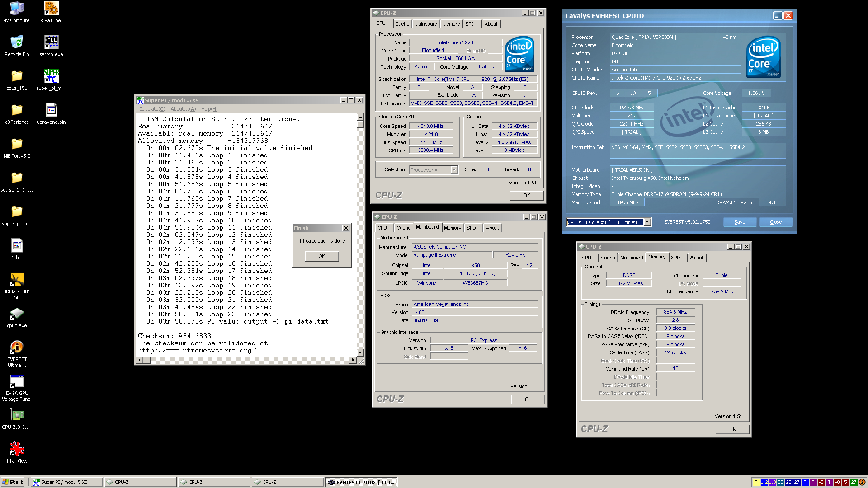Image resolution: width=868 pixels, height=488 pixels.
Task: Open the Recycle Bin icon
Action: pos(17,46)
